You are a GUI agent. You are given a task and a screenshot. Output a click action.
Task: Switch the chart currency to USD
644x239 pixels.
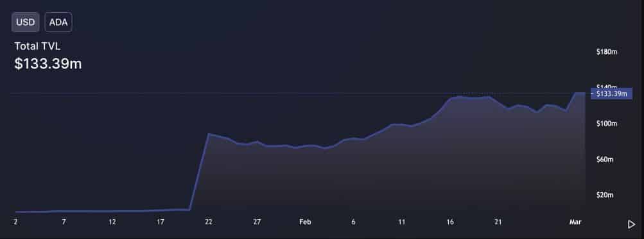coord(26,22)
